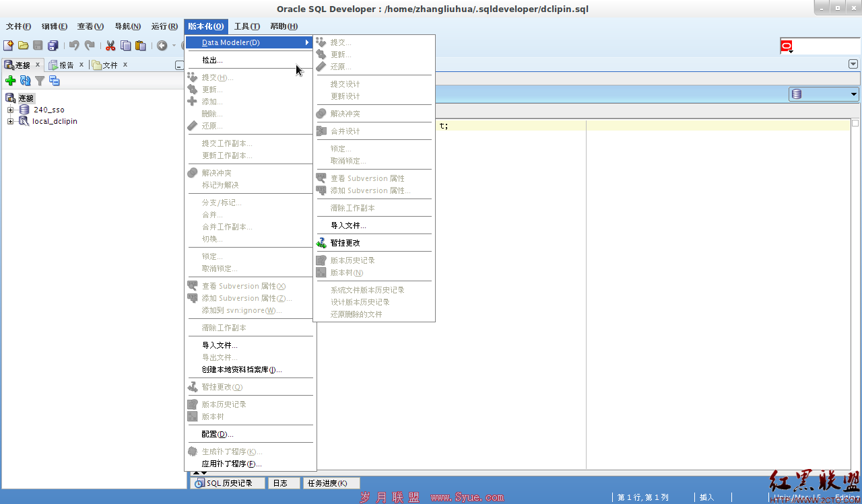The height and width of the screenshot is (504, 862).
Task: Choose 创建本地资料档案库 menu item
Action: [249, 369]
